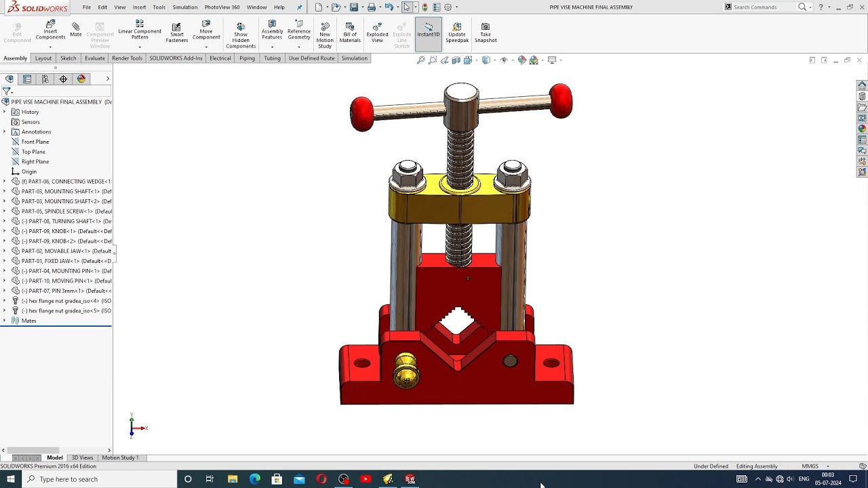Switch to the Evaluate tab

pos(94,58)
